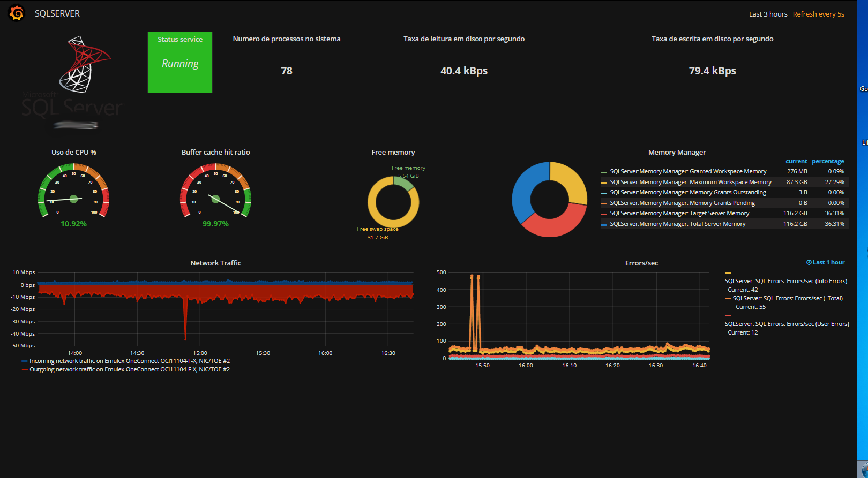Click the 10.92% CPU gauge reading
The height and width of the screenshot is (478, 868).
(74, 224)
